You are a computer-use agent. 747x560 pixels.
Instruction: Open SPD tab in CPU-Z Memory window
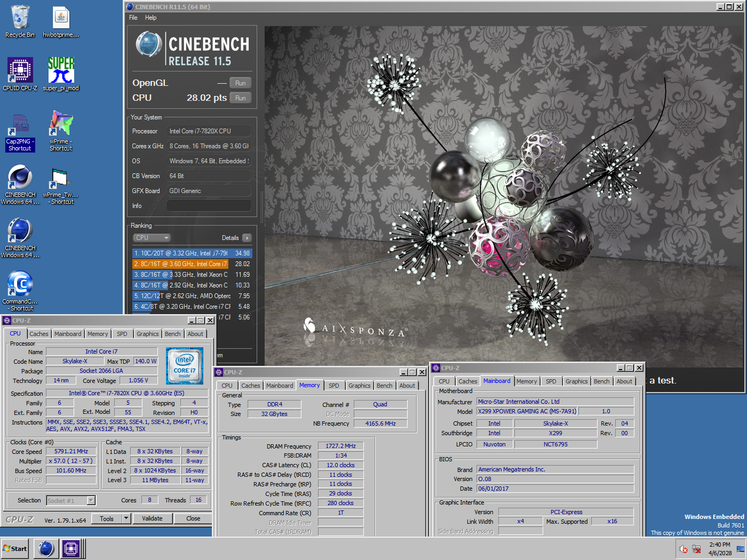click(x=334, y=386)
